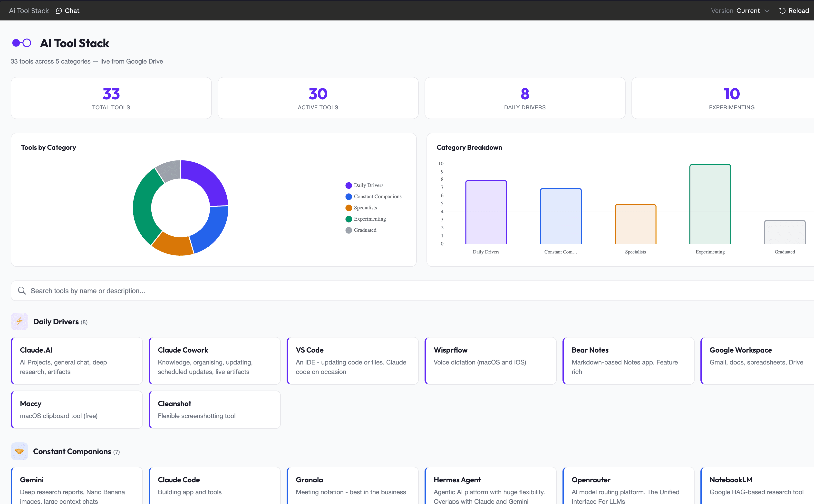The height and width of the screenshot is (504, 814).
Task: Open the Chat tab
Action: click(68, 11)
